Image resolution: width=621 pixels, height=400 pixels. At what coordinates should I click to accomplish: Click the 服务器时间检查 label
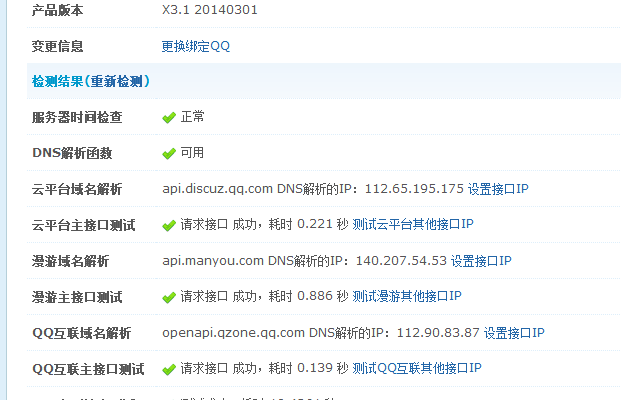point(77,118)
